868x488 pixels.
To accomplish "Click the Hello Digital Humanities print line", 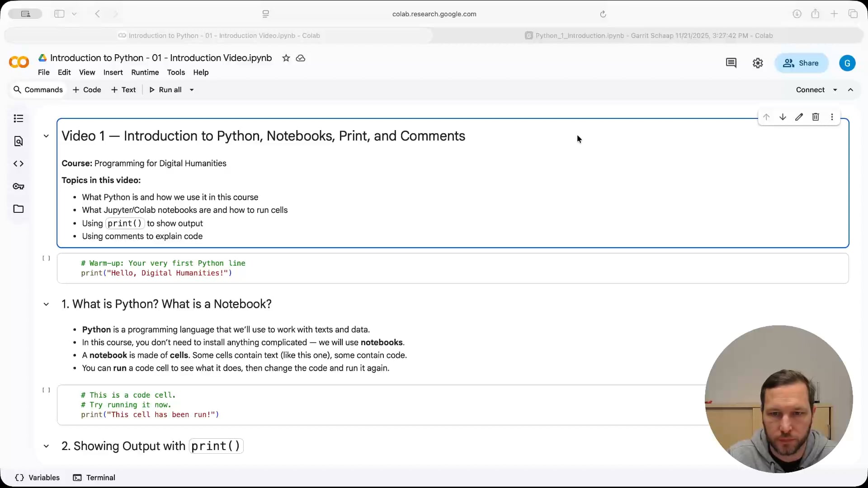I will pos(156,273).
